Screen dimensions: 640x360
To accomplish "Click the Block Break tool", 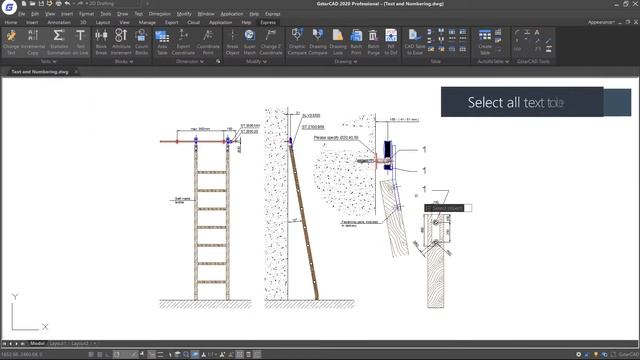I will point(101,42).
